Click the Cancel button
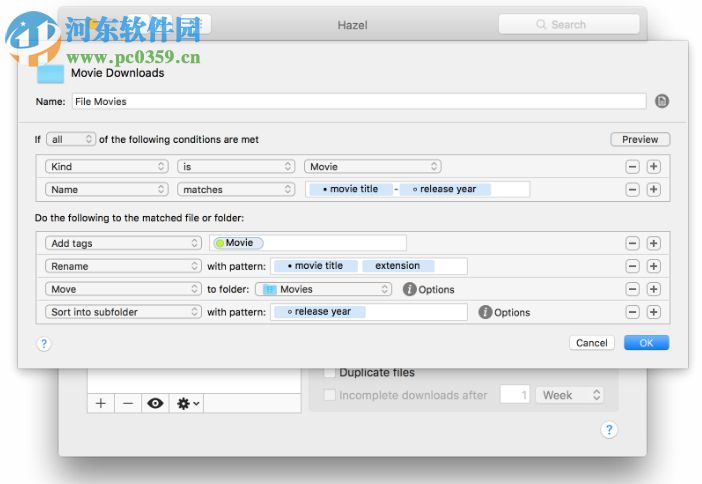This screenshot has height=484, width=702. coord(591,343)
